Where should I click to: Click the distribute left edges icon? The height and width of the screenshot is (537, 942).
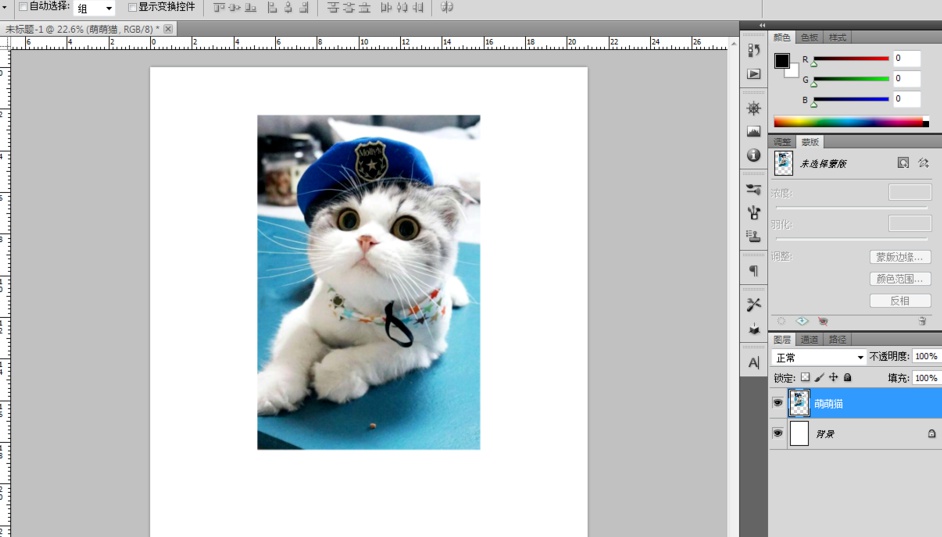[386, 7]
